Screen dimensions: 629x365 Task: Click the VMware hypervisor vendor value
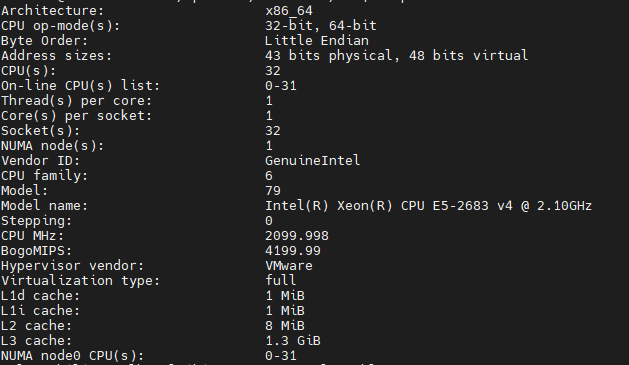(x=289, y=266)
